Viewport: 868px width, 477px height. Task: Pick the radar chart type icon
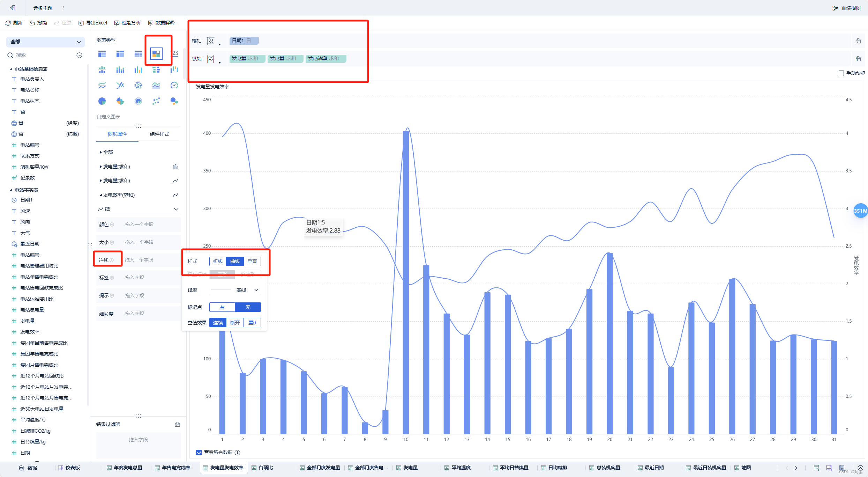(138, 85)
